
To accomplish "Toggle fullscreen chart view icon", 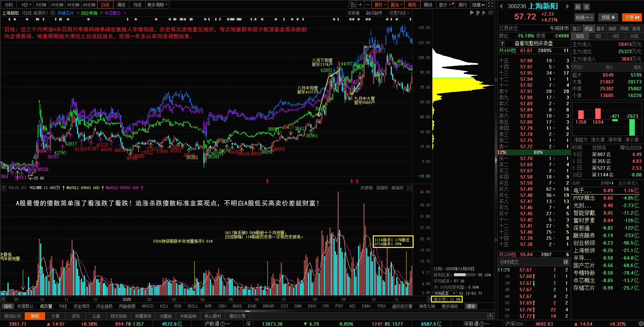I will pyautogui.click(x=491, y=5).
